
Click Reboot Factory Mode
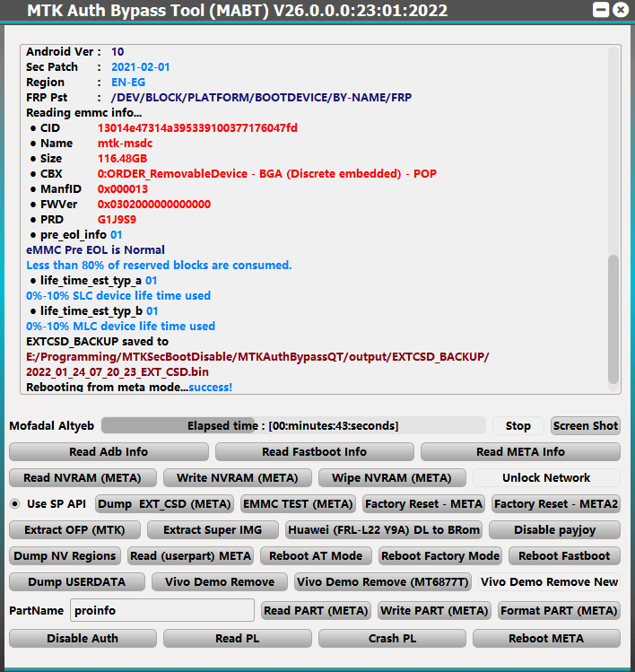pos(440,556)
